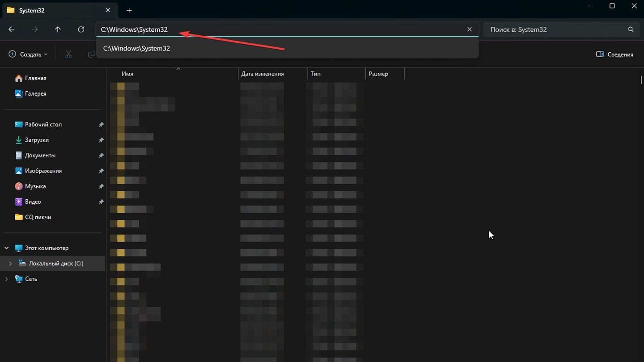This screenshot has width=644, height=362.
Task: Click the Сеть network icon
Action: [19, 279]
